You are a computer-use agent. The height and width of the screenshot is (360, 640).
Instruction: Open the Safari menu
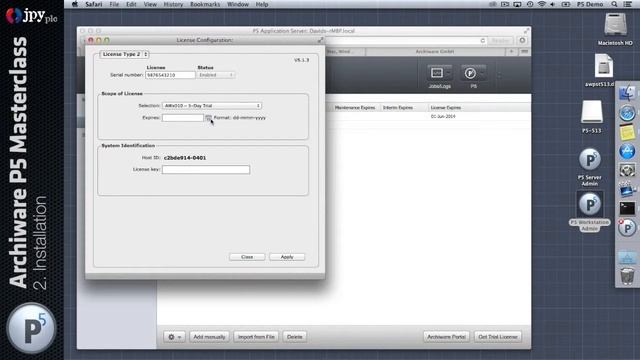click(x=94, y=4)
